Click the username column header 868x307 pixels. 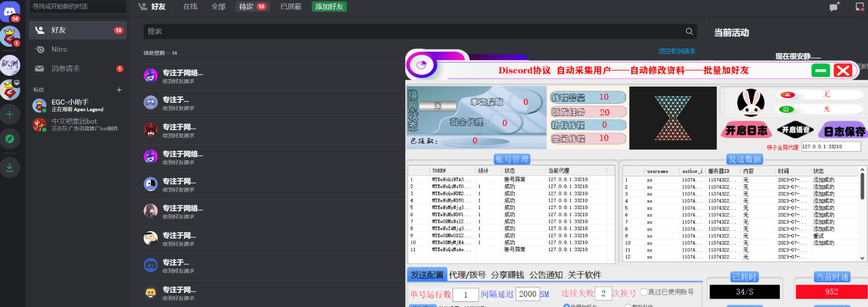(661, 171)
